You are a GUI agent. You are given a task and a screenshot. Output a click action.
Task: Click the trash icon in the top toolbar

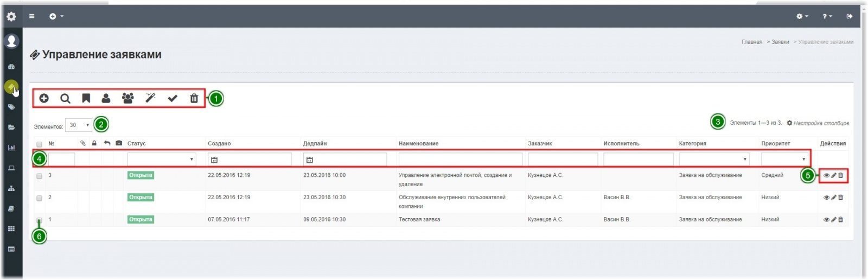pos(194,98)
